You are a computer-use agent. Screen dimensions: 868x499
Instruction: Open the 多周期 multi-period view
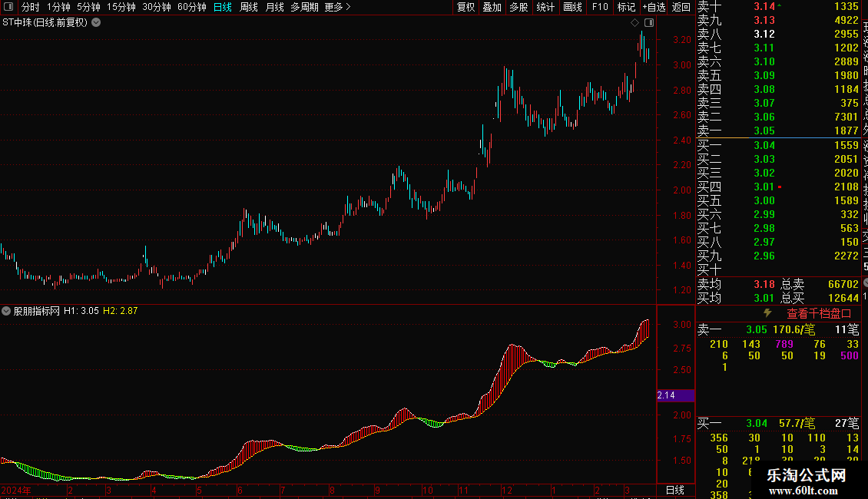click(x=304, y=7)
